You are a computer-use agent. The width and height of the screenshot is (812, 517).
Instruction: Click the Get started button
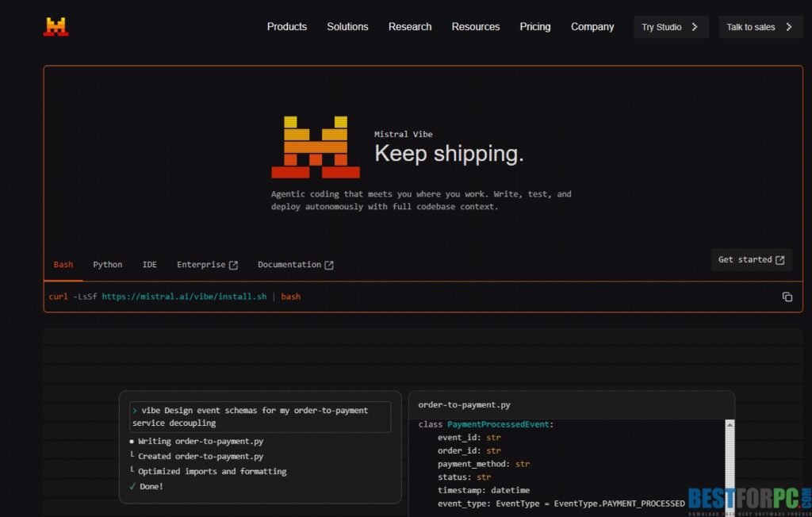[x=752, y=259]
